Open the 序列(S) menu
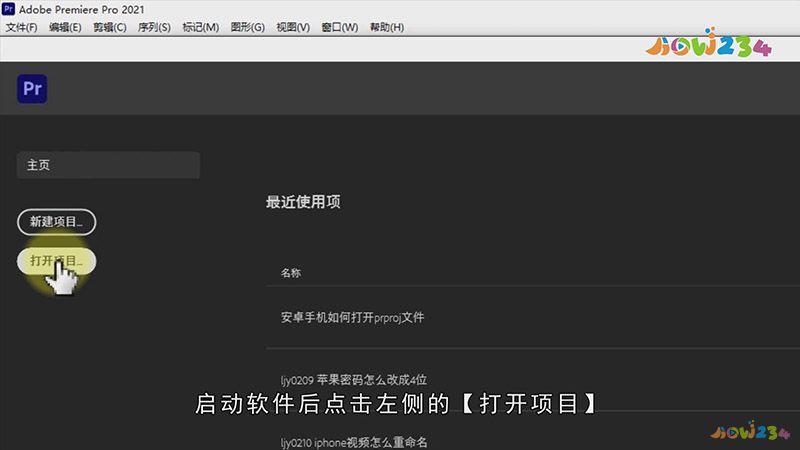 [154, 27]
